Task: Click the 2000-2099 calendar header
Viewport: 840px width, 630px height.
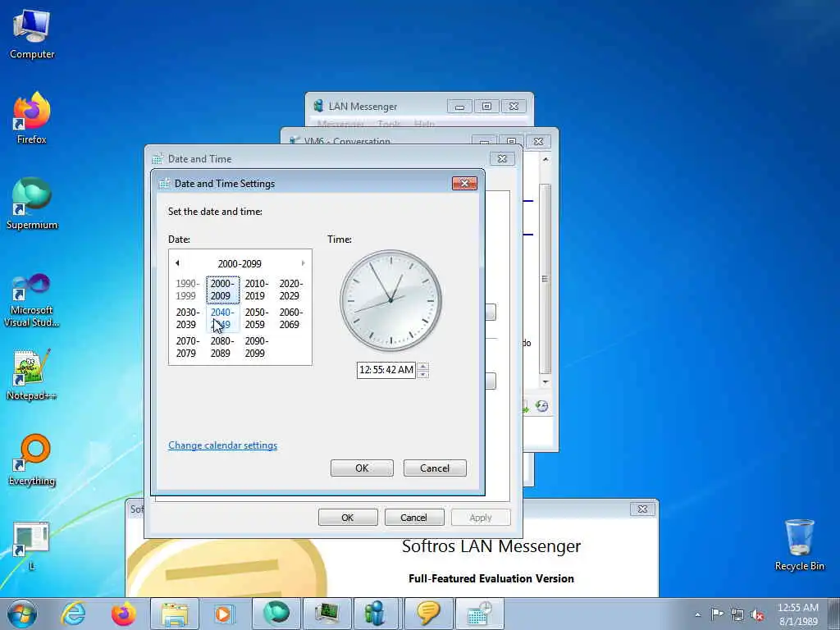Action: coord(240,263)
